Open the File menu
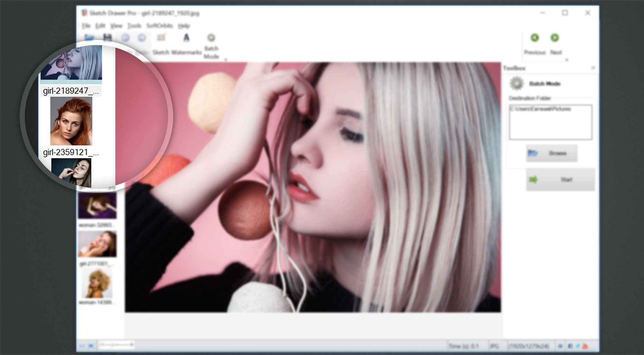The height and width of the screenshot is (355, 644). click(86, 26)
